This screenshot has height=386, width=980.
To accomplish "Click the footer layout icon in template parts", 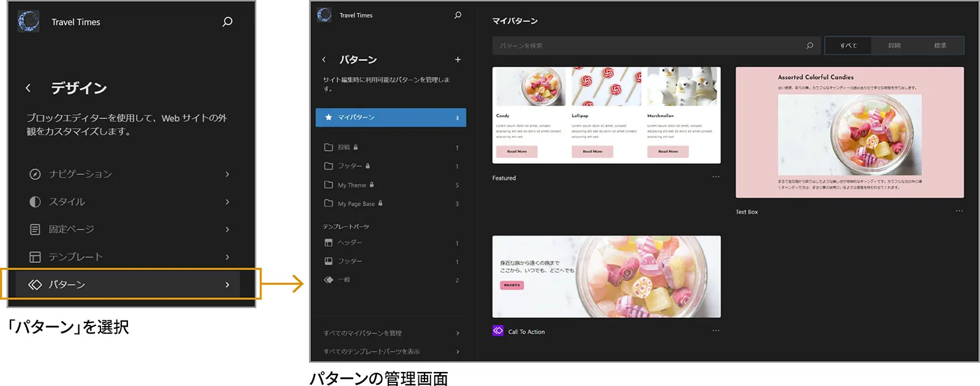I will point(328,261).
